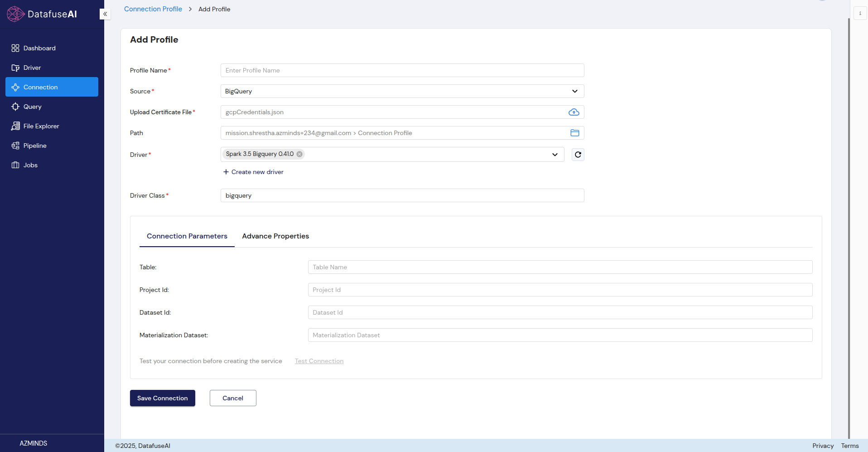Refresh the driver list
The image size is (868, 452).
point(578,155)
